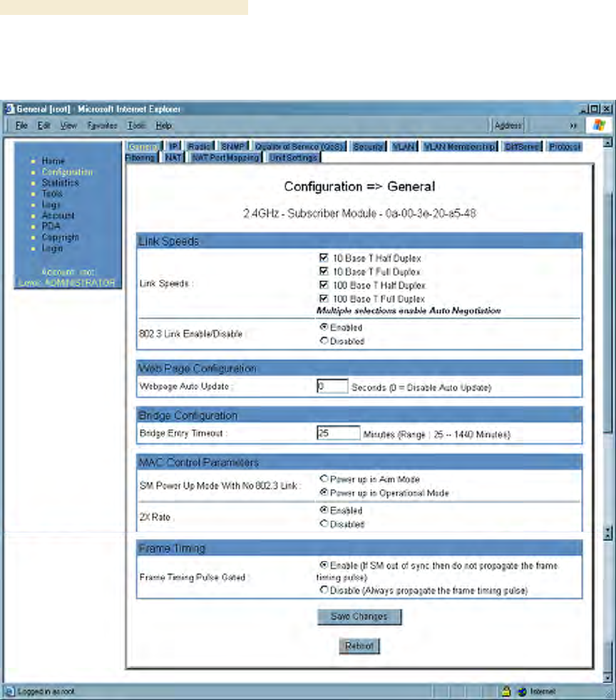Screen dimensions: 616x700
Task: Click Login link in sidebar
Action: point(52,248)
